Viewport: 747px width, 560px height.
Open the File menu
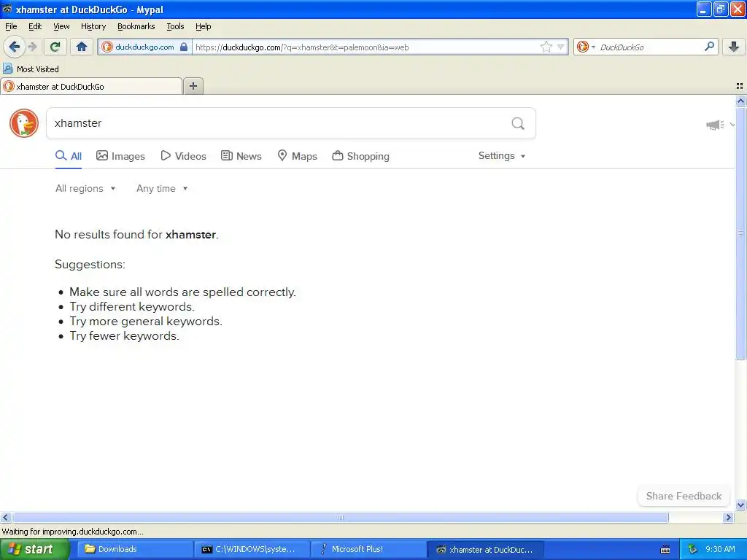click(x=11, y=26)
